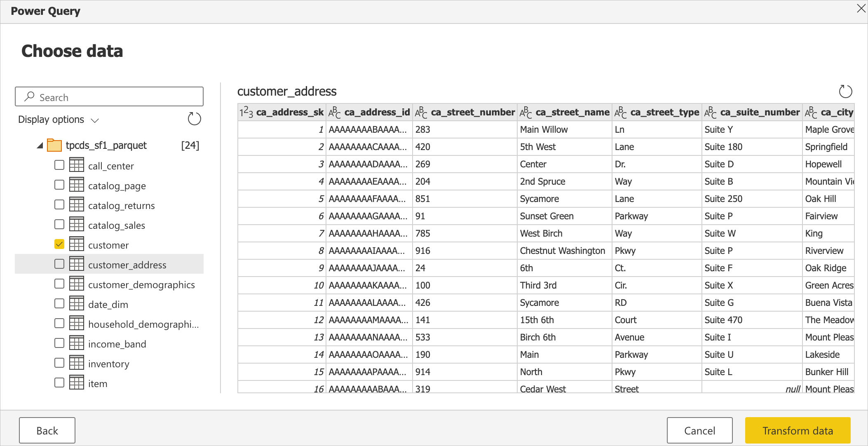Enable the customer_address table checkbox
868x446 pixels.
[x=59, y=265]
